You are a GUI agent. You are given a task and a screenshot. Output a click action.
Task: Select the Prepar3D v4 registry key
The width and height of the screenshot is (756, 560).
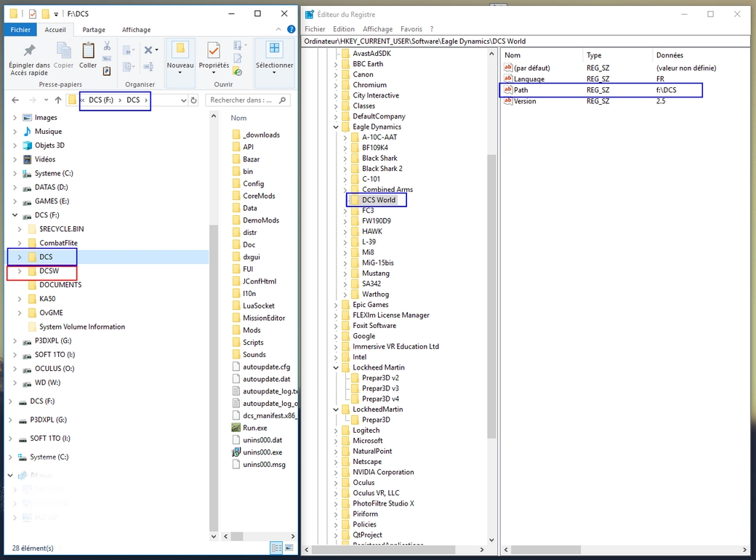[x=380, y=399]
